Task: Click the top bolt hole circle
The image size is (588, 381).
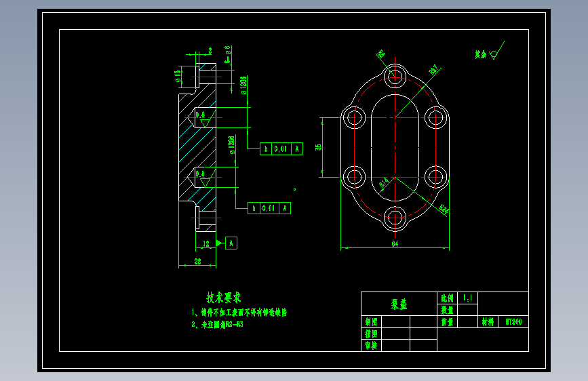Action: click(x=395, y=77)
